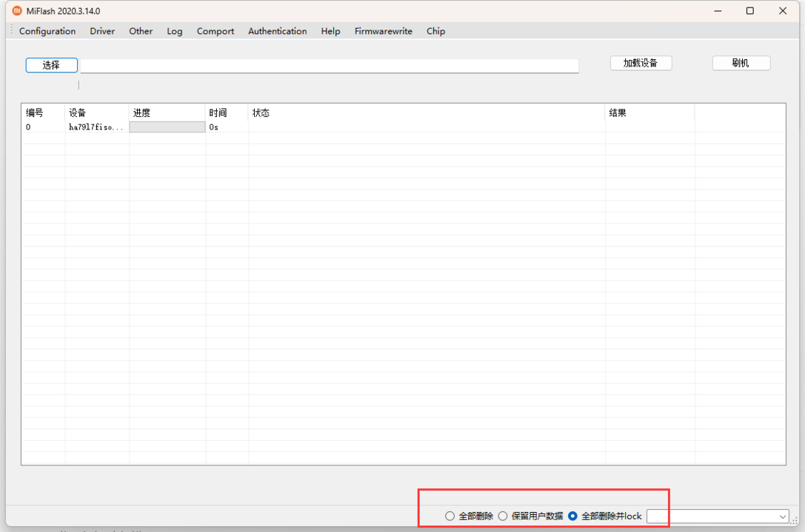This screenshot has width=805, height=532.
Task: Open the Log menu
Action: click(x=175, y=31)
